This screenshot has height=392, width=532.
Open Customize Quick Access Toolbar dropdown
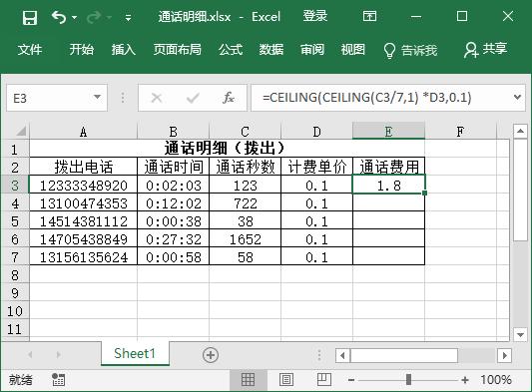point(128,17)
